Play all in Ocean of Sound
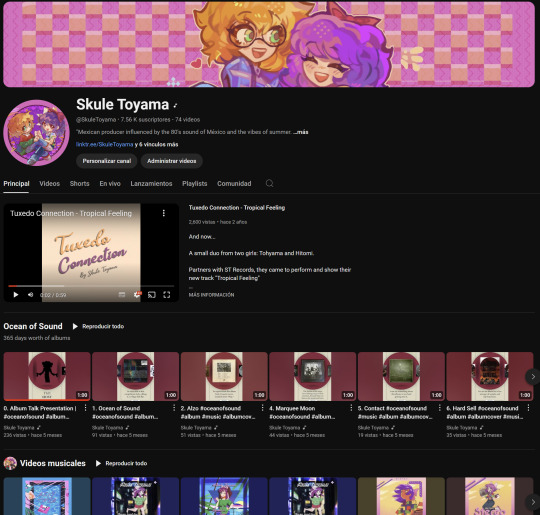The height and width of the screenshot is (515, 540). point(98,326)
